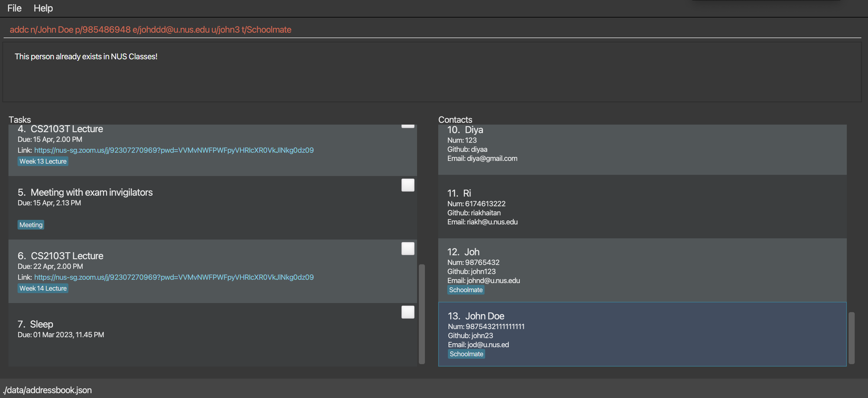Tick the Sleep task checkbox
This screenshot has height=398, width=868.
click(407, 312)
